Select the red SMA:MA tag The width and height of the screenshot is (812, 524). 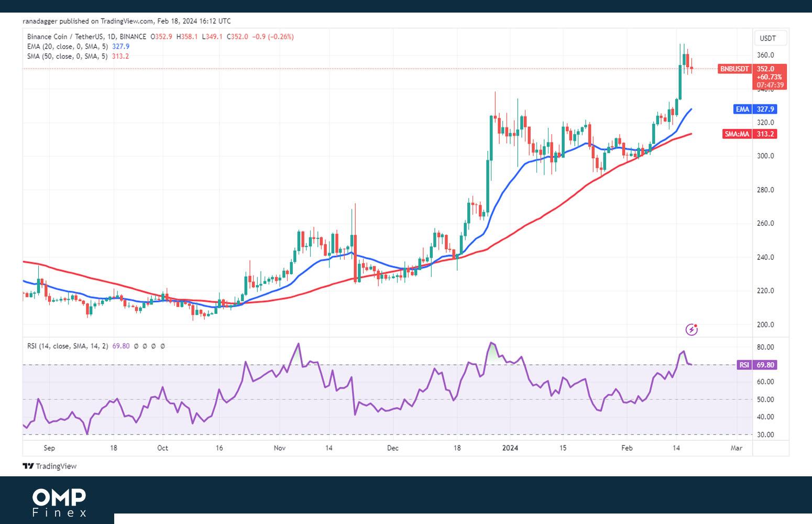737,134
